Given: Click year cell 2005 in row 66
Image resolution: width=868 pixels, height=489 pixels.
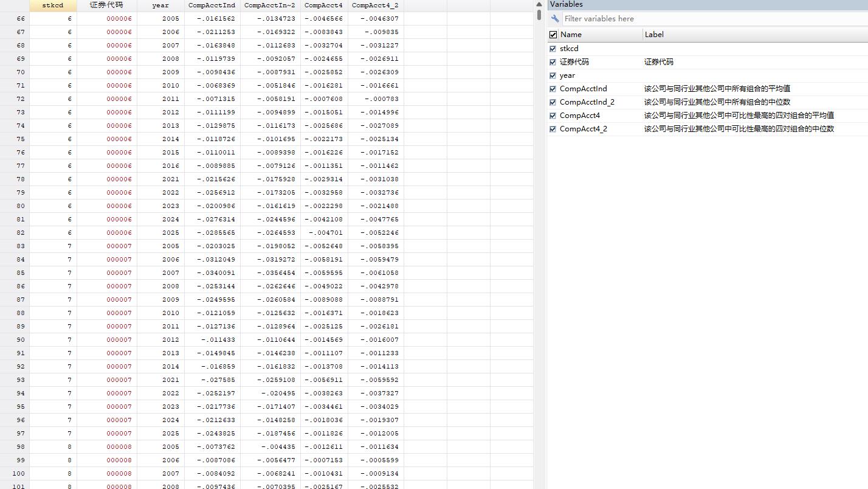Looking at the screenshot, I should [x=160, y=19].
